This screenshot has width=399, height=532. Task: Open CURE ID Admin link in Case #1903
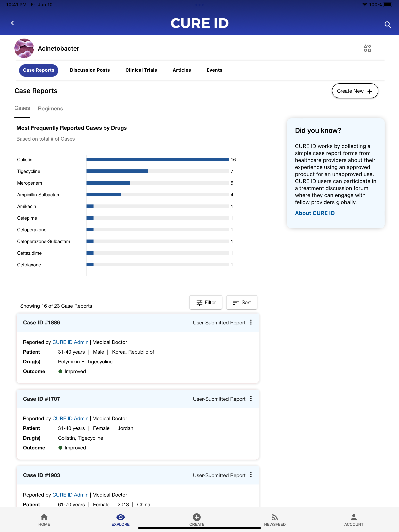tap(71, 495)
